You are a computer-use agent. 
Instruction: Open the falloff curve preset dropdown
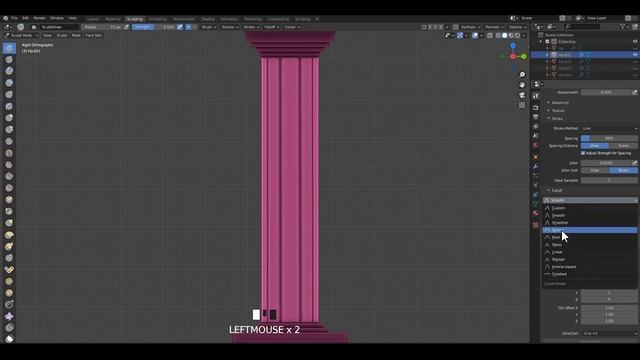point(590,200)
